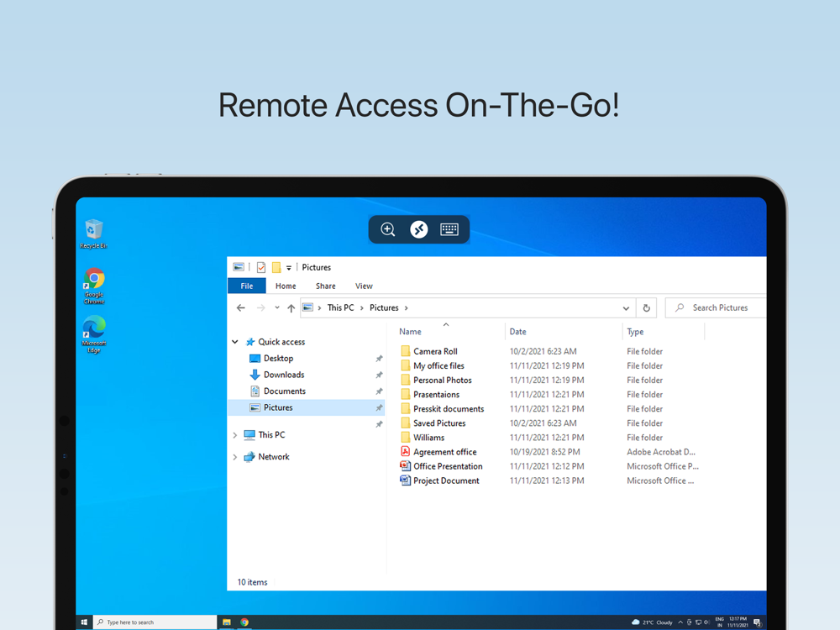Viewport: 840px width, 630px height.
Task: Collapse the Quick access tree node
Action: click(235, 342)
